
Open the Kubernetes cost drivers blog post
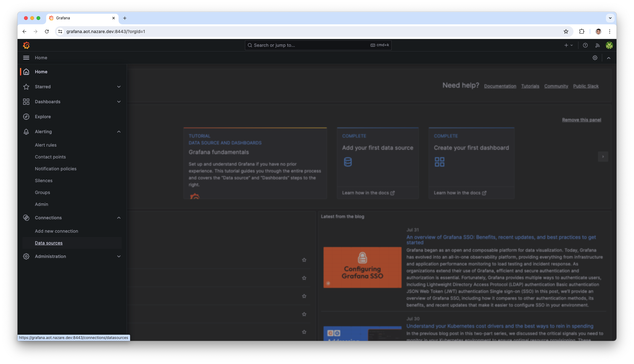(500, 326)
